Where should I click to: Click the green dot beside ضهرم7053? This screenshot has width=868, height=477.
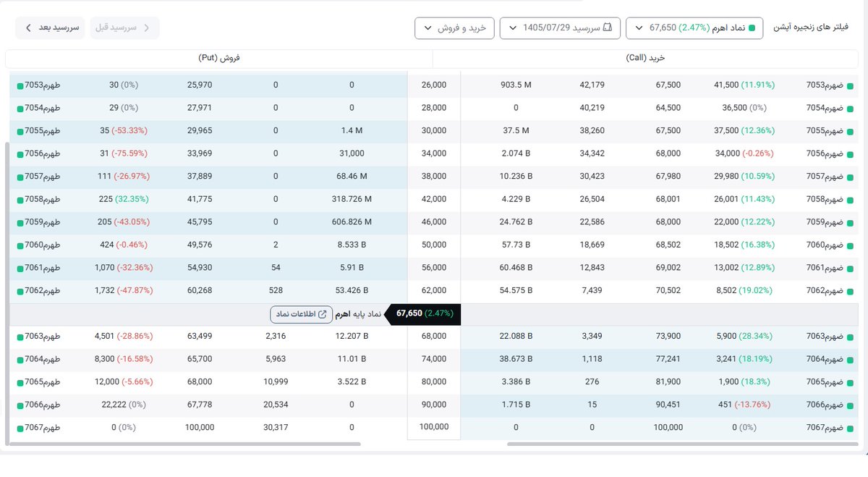click(851, 85)
